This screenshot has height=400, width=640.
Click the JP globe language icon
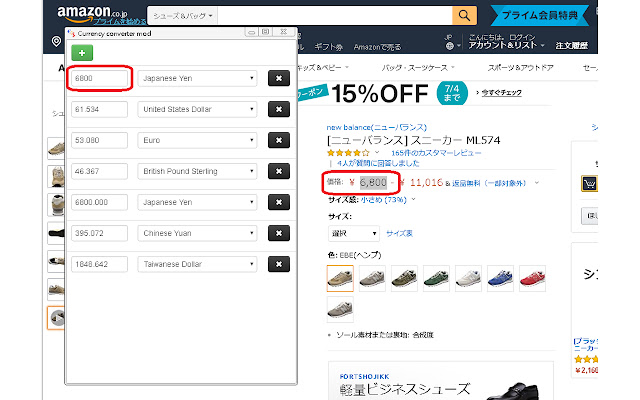click(449, 46)
